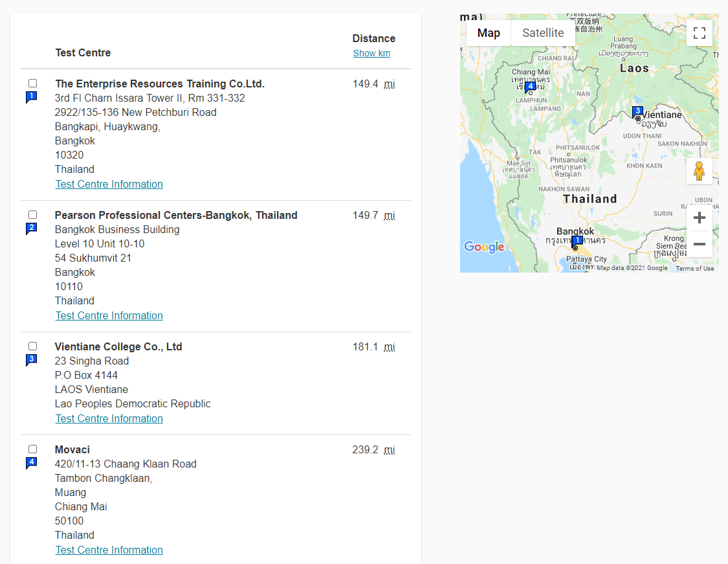The image size is (728, 564).
Task: Open Test Centre Information for Vientiane College
Action: [x=109, y=418]
